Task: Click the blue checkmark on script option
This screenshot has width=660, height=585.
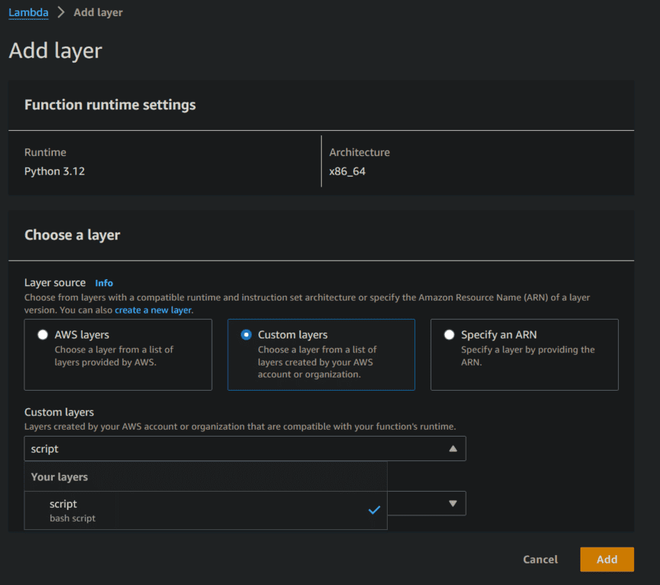Action: (x=374, y=510)
